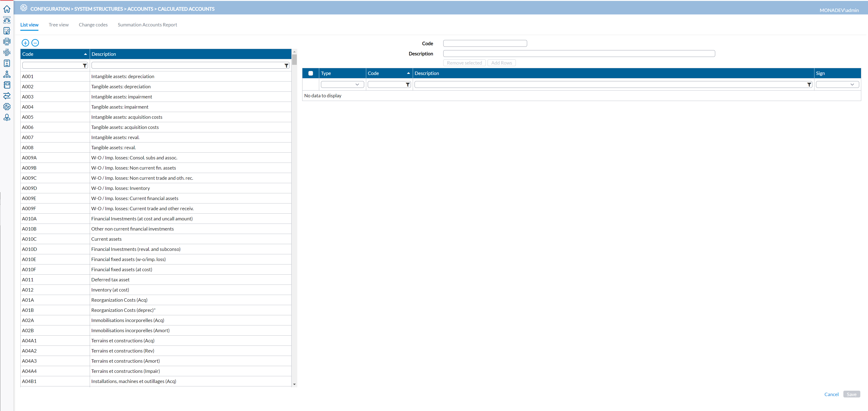Open the Sign filter dropdown
Image resolution: width=868 pixels, height=411 pixels.
[x=837, y=84]
